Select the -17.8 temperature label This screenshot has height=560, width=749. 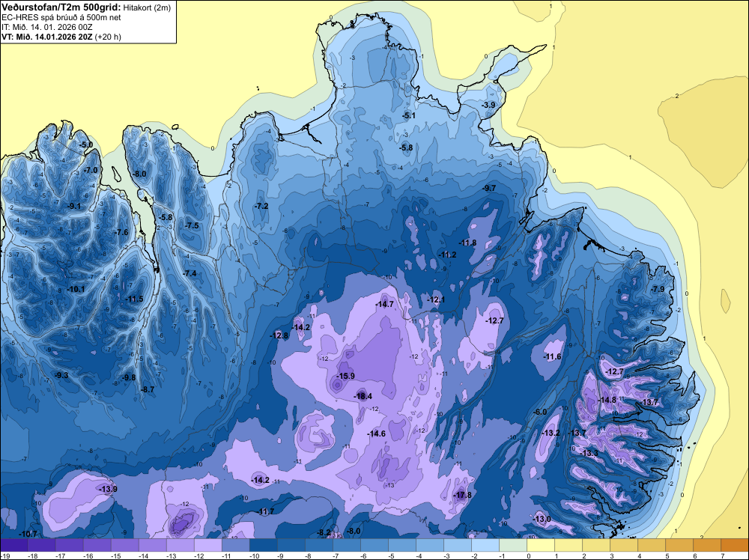coord(462,495)
